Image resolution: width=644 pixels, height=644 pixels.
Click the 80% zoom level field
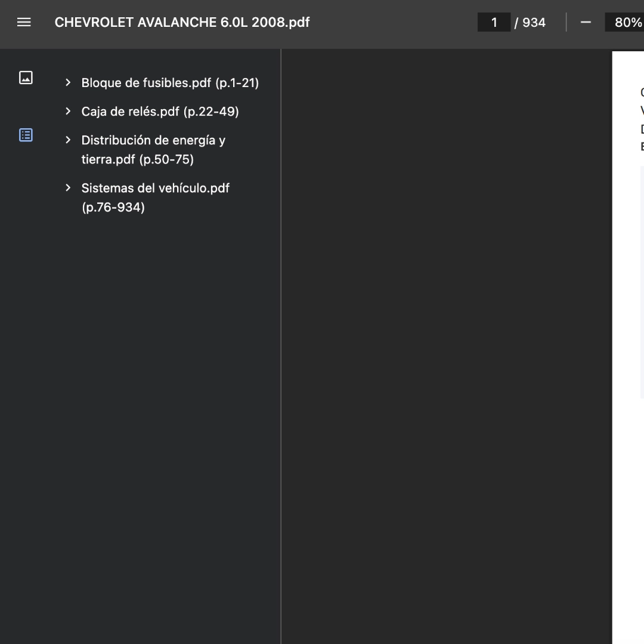pyautogui.click(x=625, y=22)
